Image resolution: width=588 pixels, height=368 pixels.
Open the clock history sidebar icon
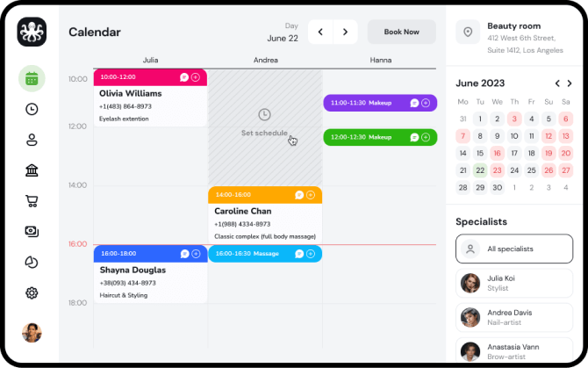[32, 109]
